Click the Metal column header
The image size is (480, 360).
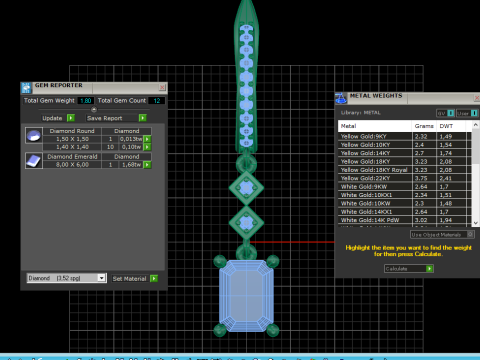[x=375, y=126]
